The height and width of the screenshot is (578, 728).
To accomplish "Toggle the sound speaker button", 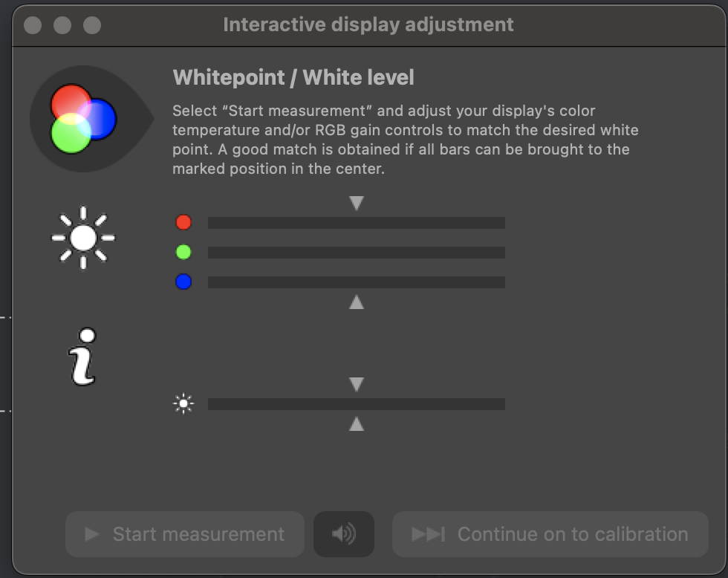I will (x=344, y=534).
